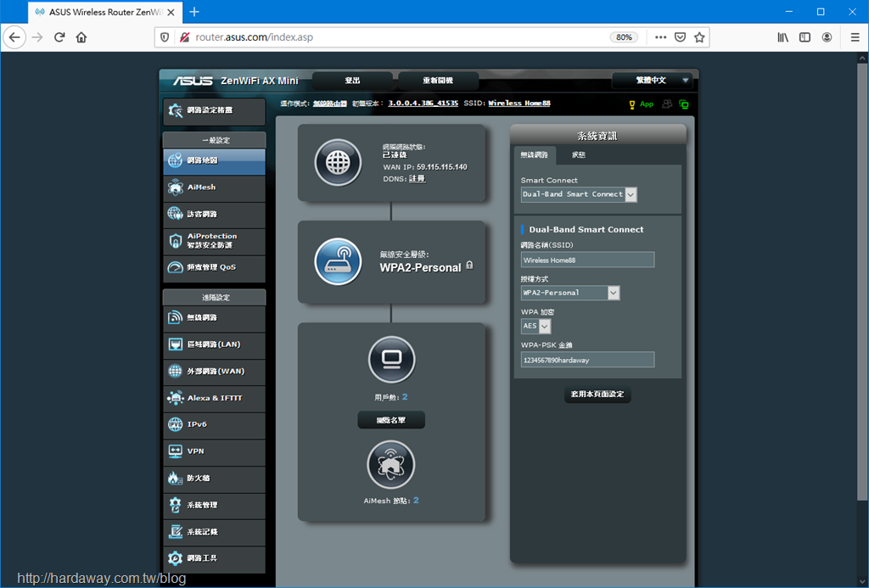
Task: Save the page to Pocket
Action: coord(680,37)
